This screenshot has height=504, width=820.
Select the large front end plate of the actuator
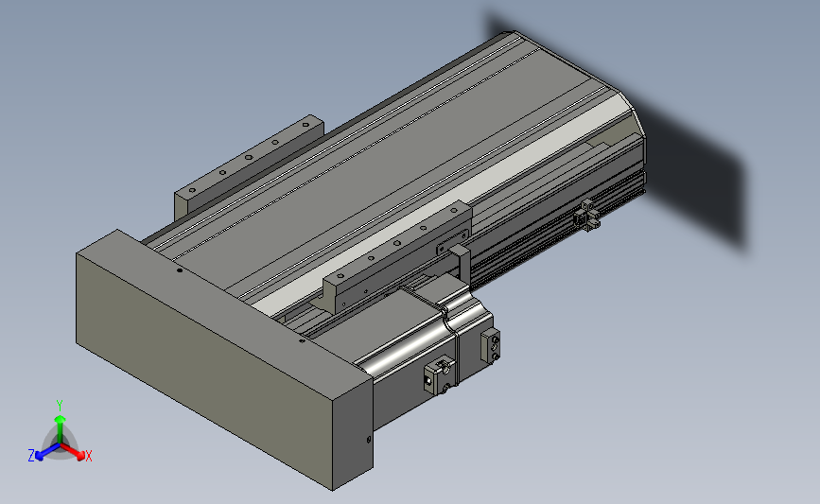coord(225,359)
